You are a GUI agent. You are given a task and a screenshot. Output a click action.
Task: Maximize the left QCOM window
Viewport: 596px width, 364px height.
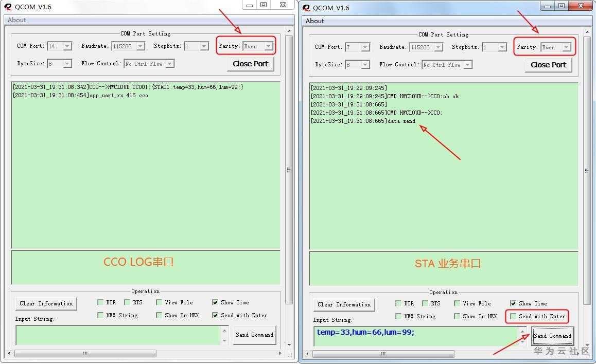click(x=264, y=5)
